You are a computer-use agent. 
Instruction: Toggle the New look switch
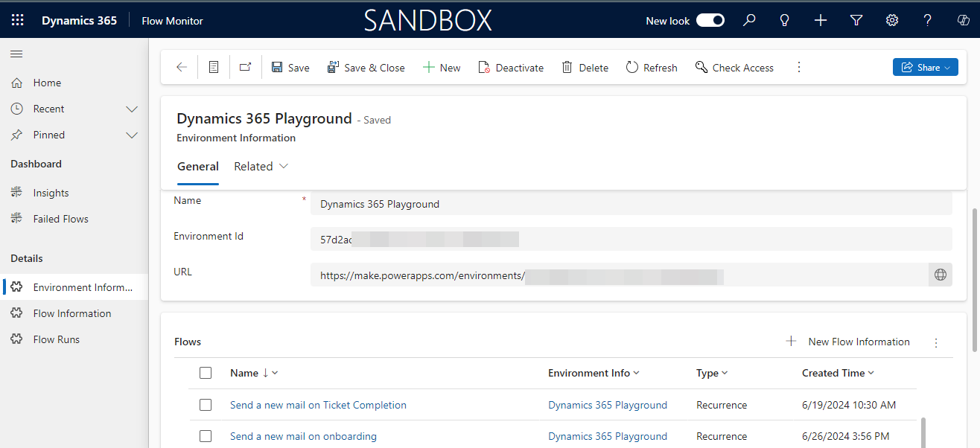coord(710,21)
